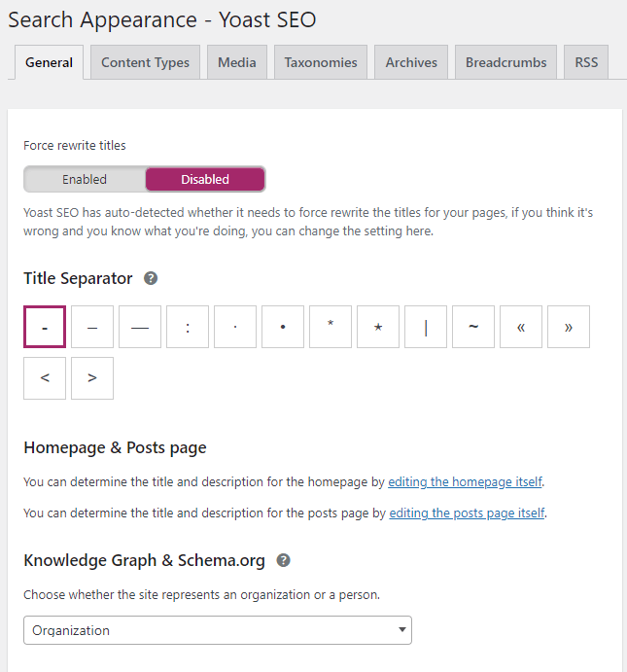The image size is (627, 672).
Task: Click the dropdown arrow beside Organization
Action: (x=401, y=630)
